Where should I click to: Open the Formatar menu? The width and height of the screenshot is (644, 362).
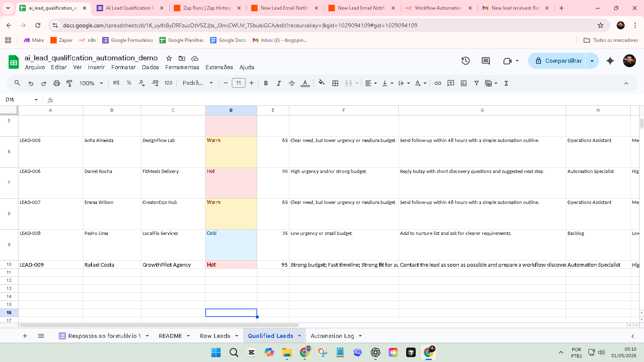click(124, 68)
